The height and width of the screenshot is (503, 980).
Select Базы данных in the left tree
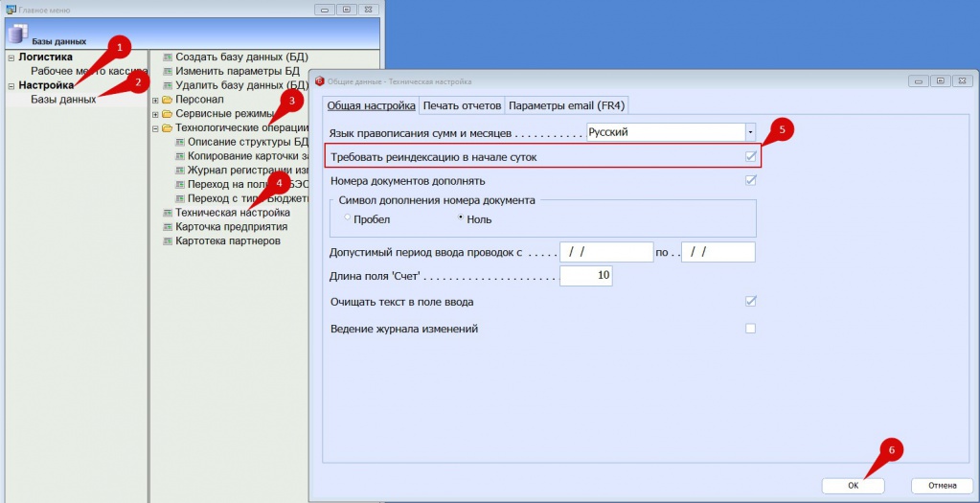pyautogui.click(x=64, y=100)
